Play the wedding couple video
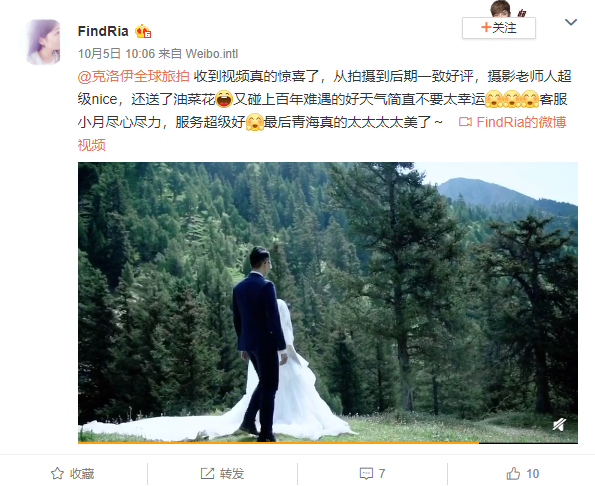Viewport: 595px width, 486px height. click(x=328, y=302)
